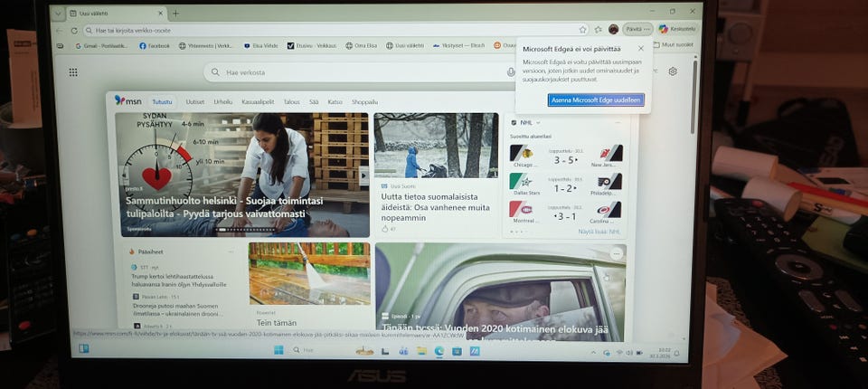Open NHL card more options
868x389 pixels.
(x=618, y=122)
